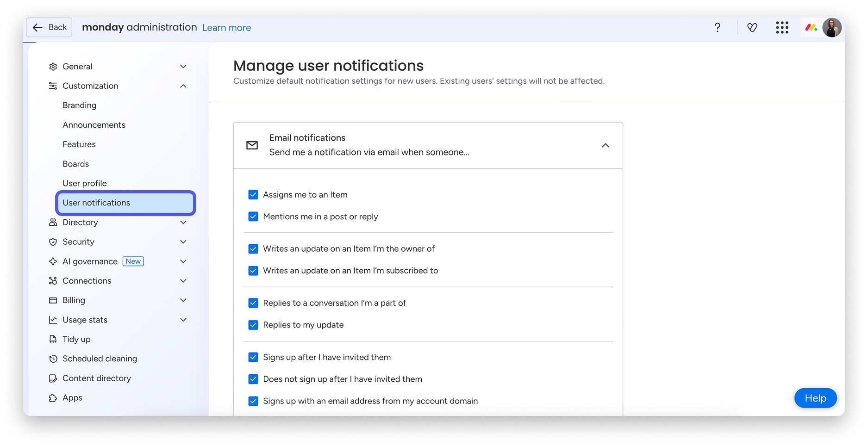Click the New badge on AI governance

click(x=133, y=261)
